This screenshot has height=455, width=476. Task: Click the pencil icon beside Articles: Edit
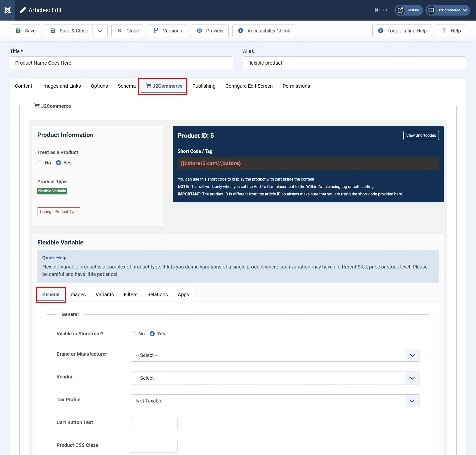(x=23, y=10)
